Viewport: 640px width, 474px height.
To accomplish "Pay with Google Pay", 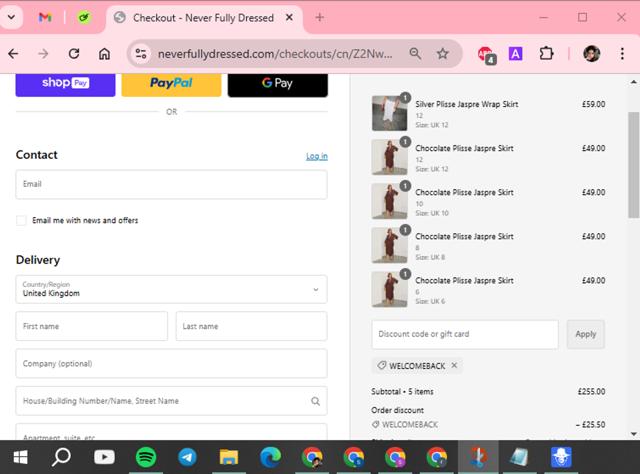I will tap(278, 84).
